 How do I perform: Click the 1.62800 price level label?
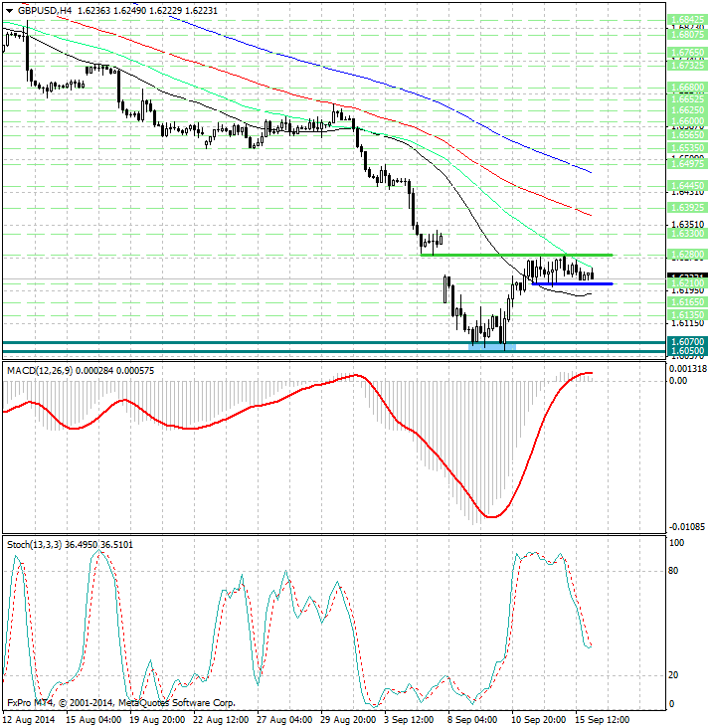click(687, 255)
